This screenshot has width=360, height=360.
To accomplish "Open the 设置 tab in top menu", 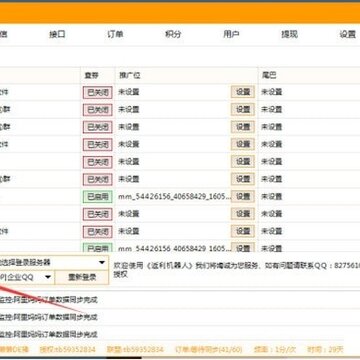I will pos(347,34).
